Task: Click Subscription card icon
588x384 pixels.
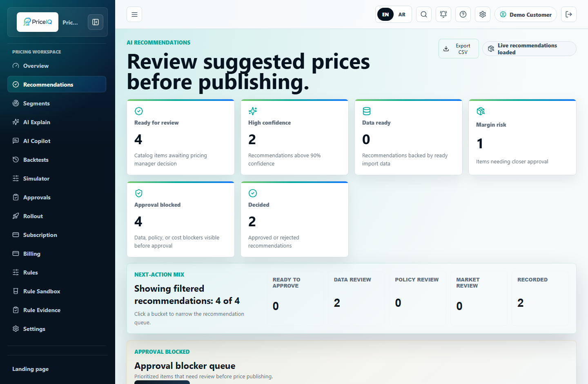Action: [x=16, y=235]
